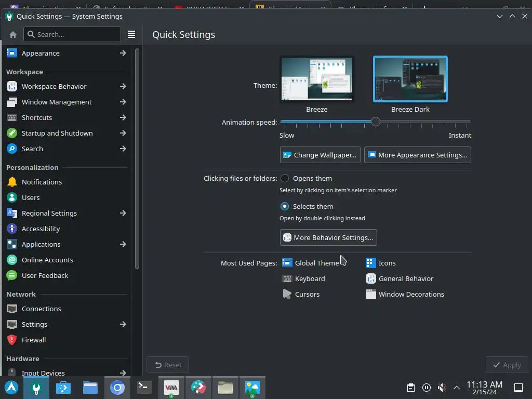
Task: Click the clipboard icon in system tray
Action: [411, 388]
